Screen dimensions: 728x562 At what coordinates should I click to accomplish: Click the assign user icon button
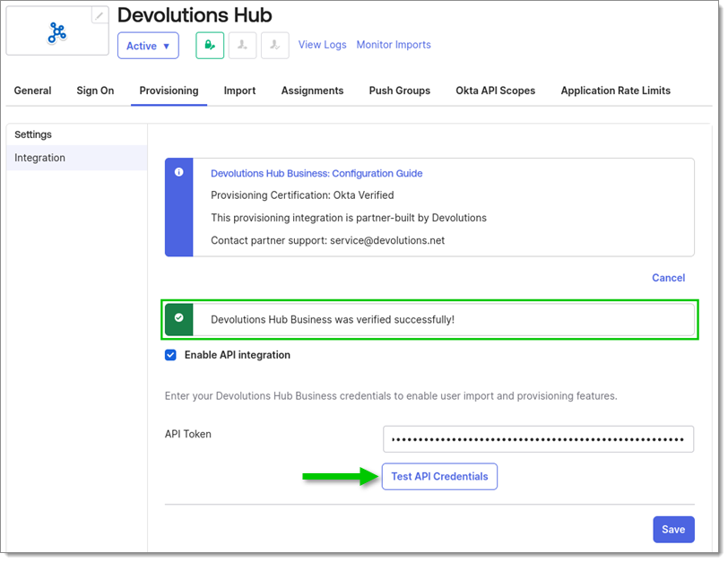tap(242, 46)
